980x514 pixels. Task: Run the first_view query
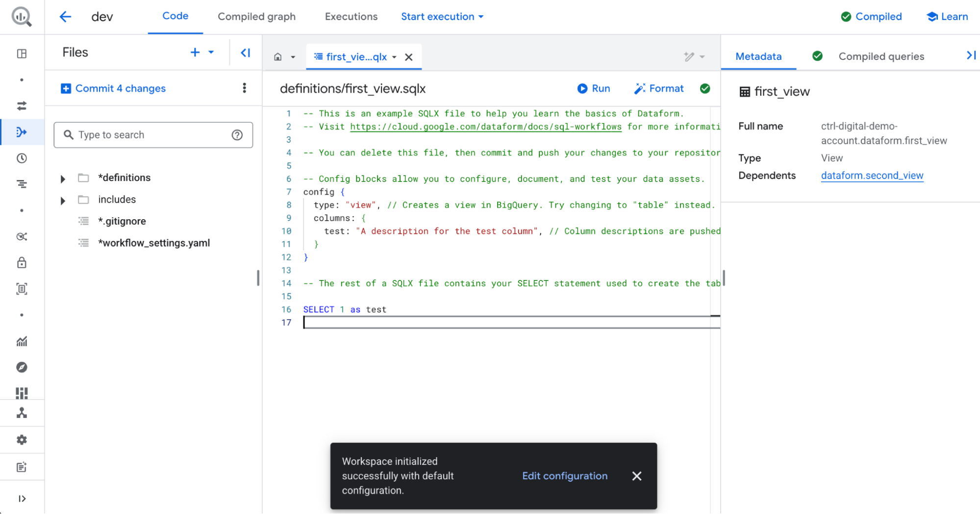click(x=594, y=88)
